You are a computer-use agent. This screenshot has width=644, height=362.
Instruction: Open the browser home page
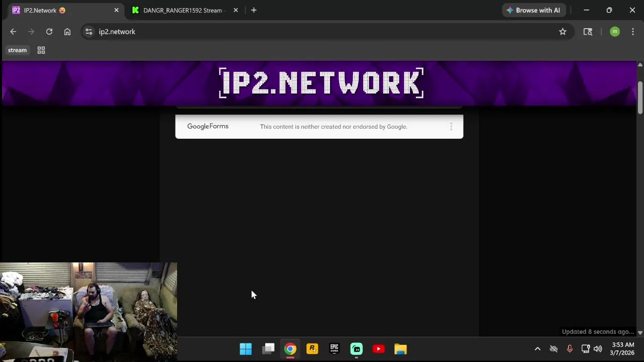[x=67, y=32]
